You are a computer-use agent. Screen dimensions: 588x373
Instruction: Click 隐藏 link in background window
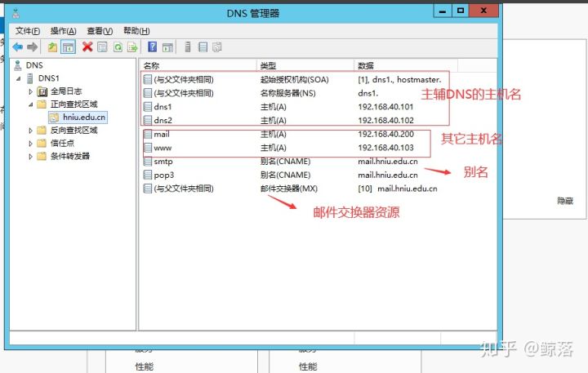pos(565,201)
